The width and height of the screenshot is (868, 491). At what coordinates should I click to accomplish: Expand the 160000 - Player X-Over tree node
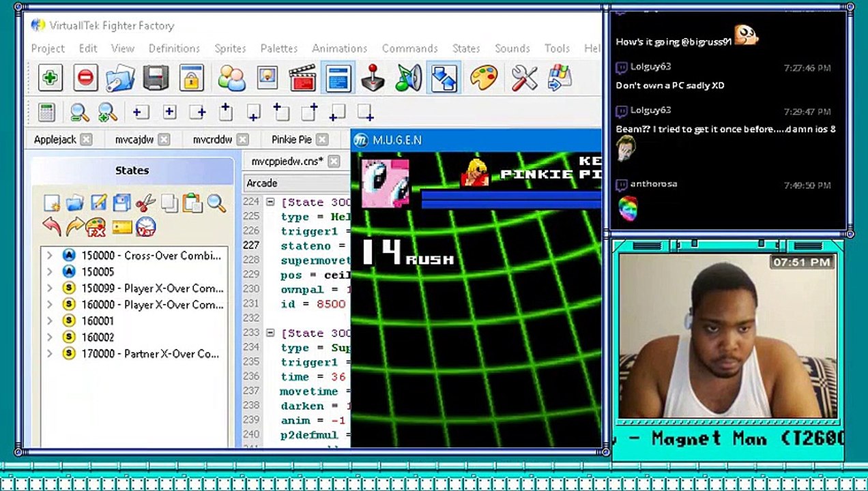(49, 304)
